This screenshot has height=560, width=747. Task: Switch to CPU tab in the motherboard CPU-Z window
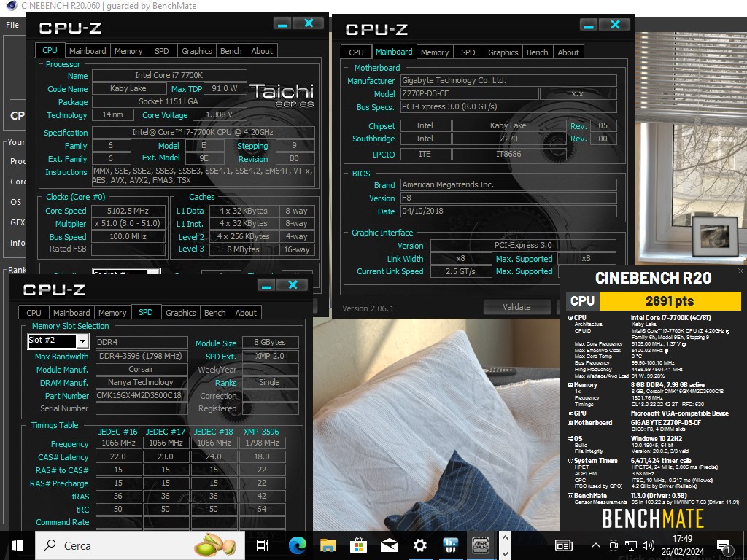pos(356,52)
